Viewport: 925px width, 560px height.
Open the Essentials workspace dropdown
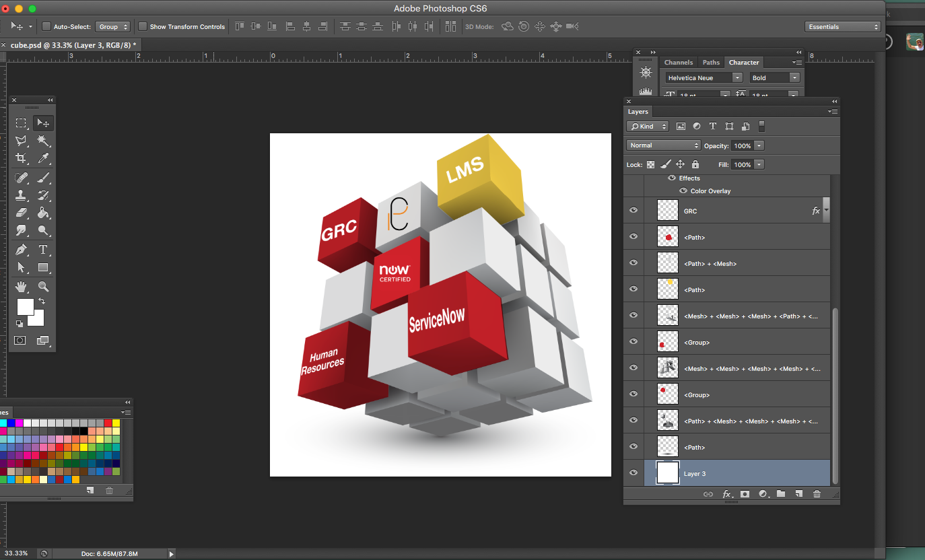(843, 27)
